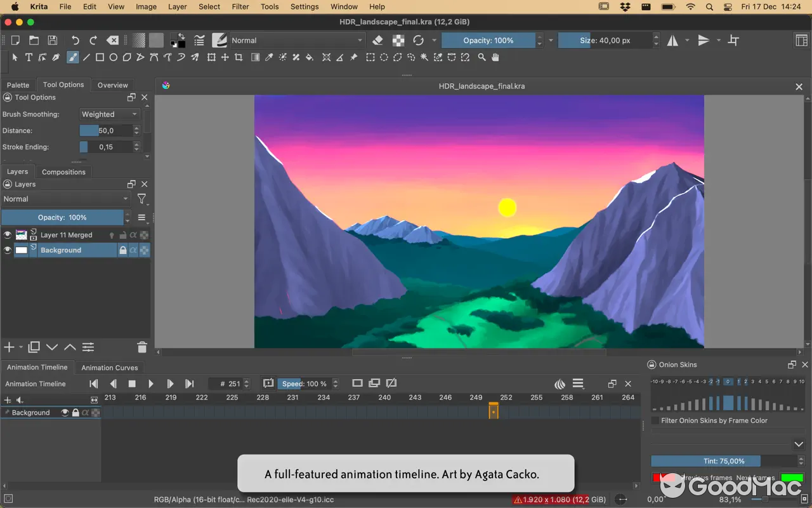Open the Filter menu
This screenshot has width=812, height=508.
(240, 7)
